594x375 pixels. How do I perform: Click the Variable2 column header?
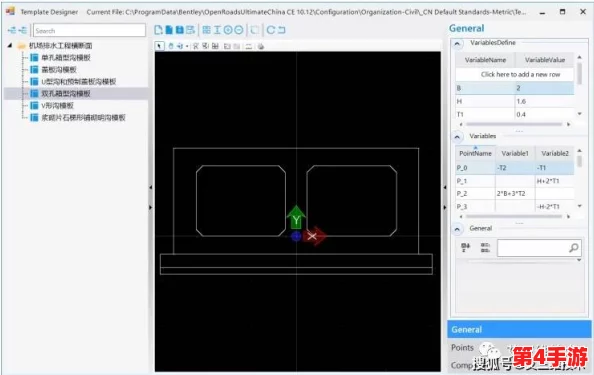pyautogui.click(x=555, y=153)
